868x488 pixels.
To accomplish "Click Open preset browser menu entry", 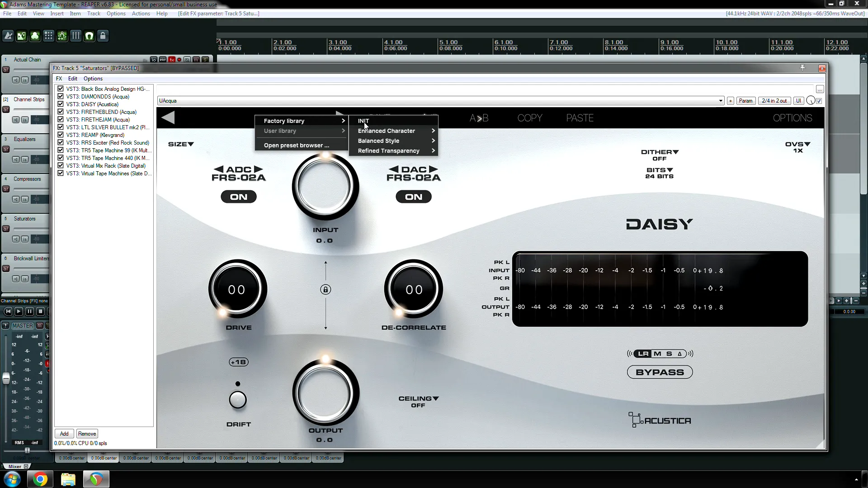I will coord(302,145).
